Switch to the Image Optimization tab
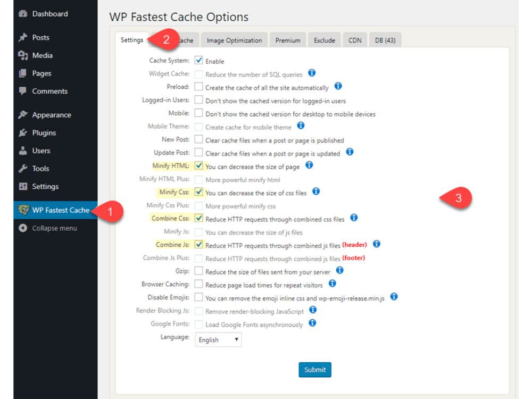Viewport: 532px width, 399px height. tap(234, 40)
